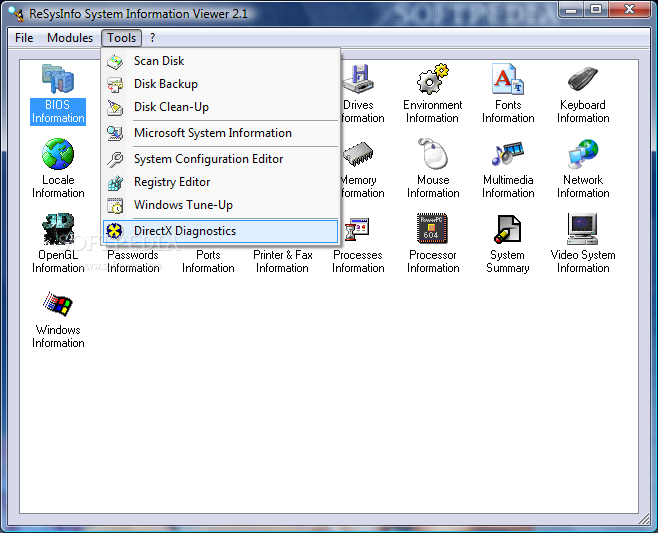Open the File menu
This screenshot has height=533, width=658.
tap(24, 38)
